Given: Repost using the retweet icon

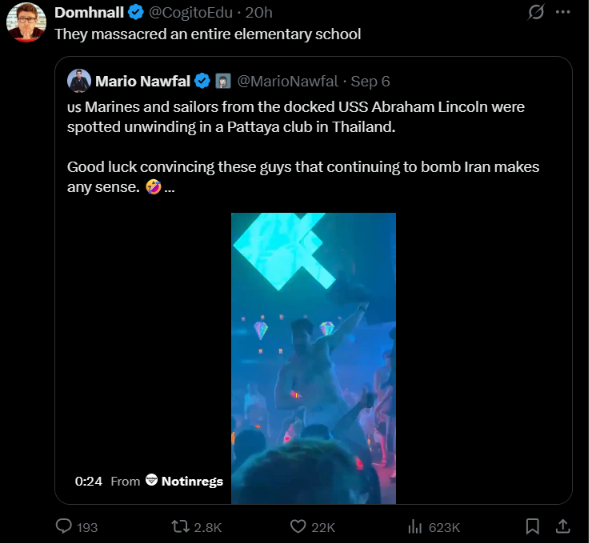Looking at the screenshot, I should 180,526.
